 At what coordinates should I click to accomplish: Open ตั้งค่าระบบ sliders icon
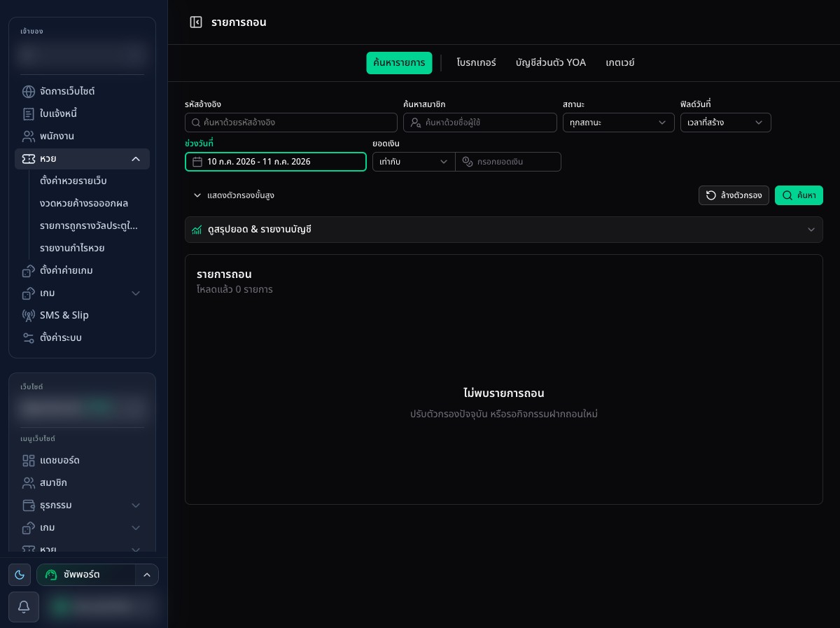[x=29, y=338]
